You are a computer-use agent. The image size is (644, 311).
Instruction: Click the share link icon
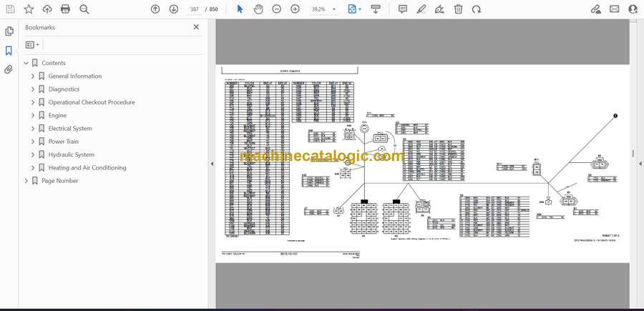point(595,9)
